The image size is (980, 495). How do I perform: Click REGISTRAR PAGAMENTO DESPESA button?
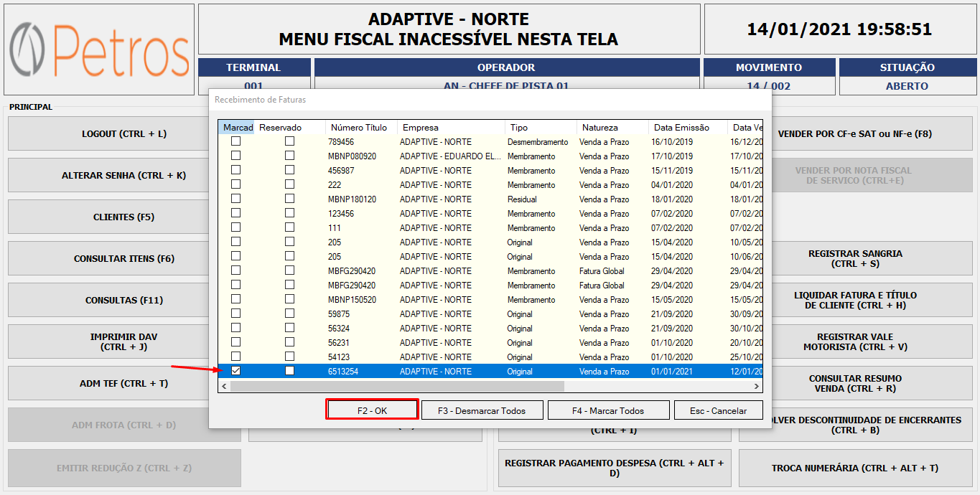click(615, 468)
